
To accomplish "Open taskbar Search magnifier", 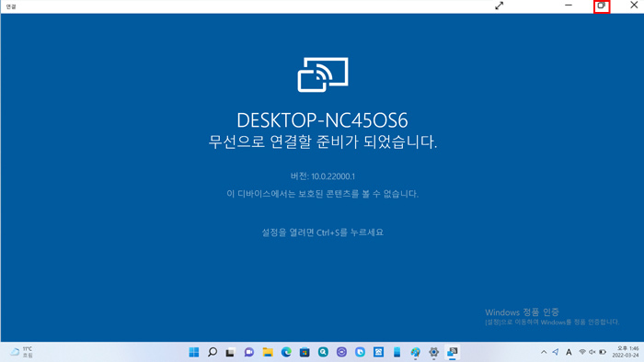I will point(213,352).
